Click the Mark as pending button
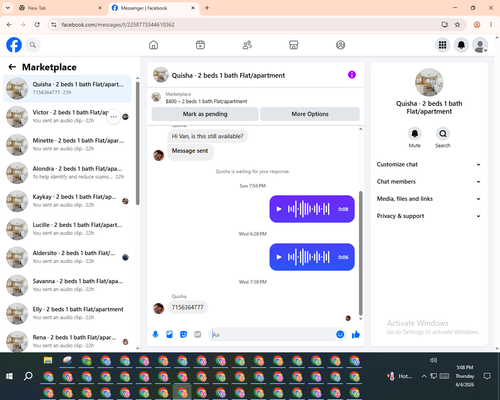 pyautogui.click(x=205, y=114)
